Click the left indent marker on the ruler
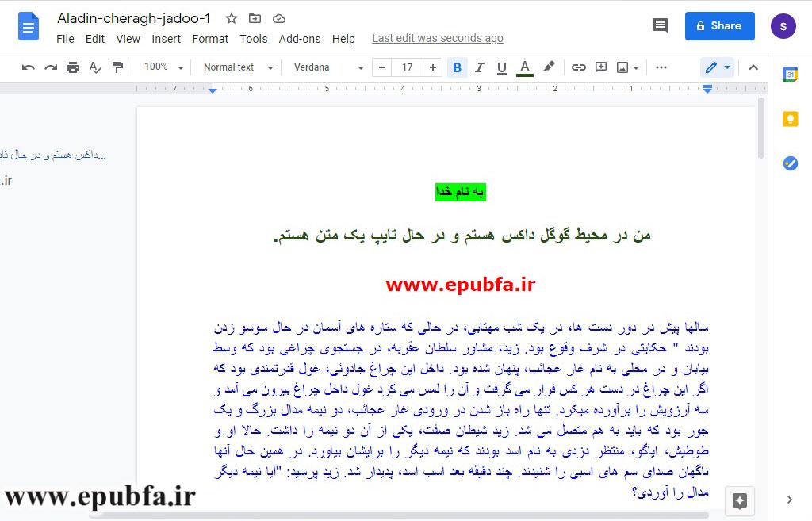This screenshot has width=812, height=521. click(x=213, y=90)
